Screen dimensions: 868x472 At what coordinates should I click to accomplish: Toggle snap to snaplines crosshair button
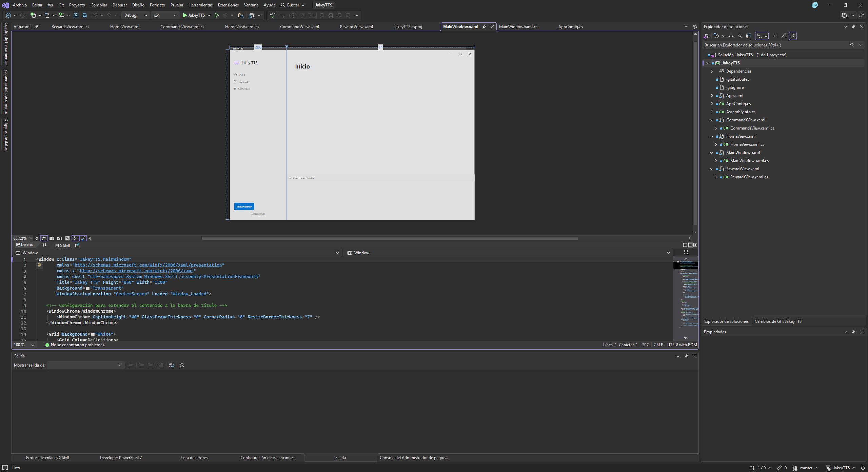coord(75,238)
